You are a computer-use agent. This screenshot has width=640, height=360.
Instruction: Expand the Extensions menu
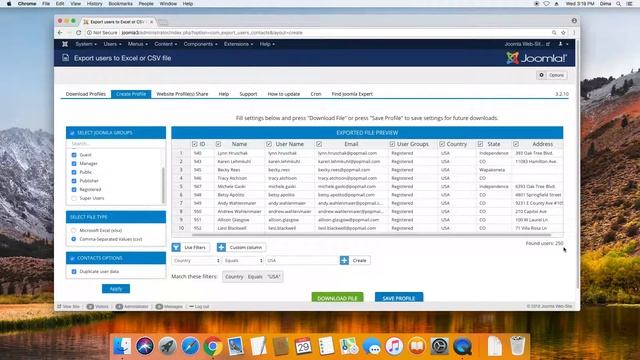[238, 44]
